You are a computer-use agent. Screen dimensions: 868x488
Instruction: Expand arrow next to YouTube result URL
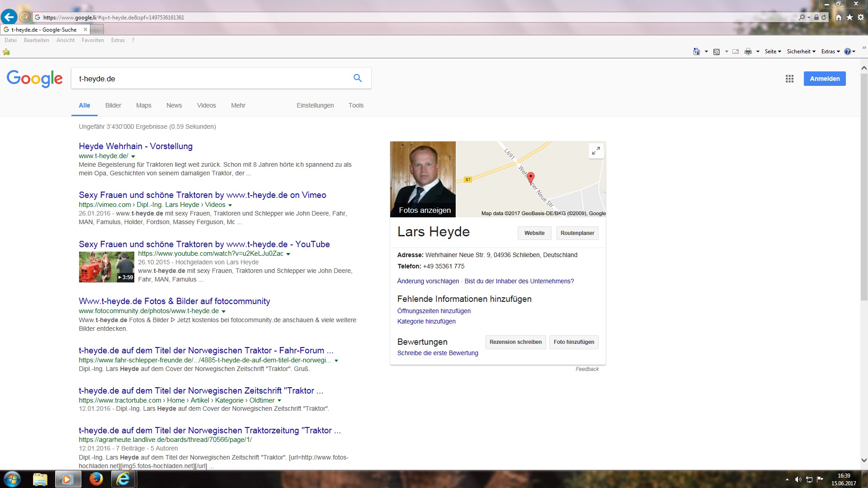coord(288,254)
